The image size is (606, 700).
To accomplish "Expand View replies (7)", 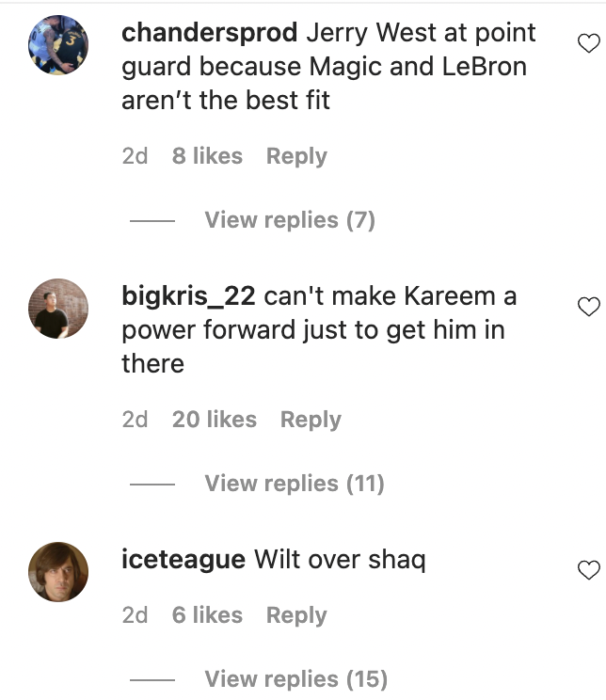I will tap(290, 220).
